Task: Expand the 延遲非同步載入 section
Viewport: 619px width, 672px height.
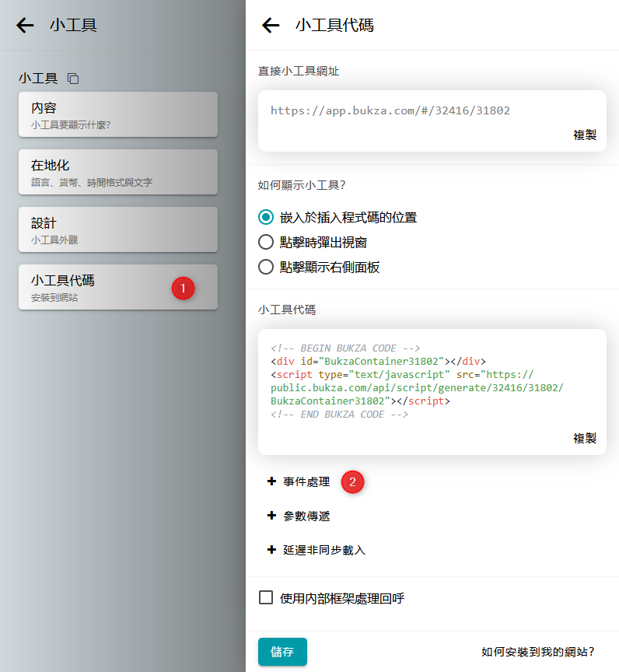Action: 324,550
